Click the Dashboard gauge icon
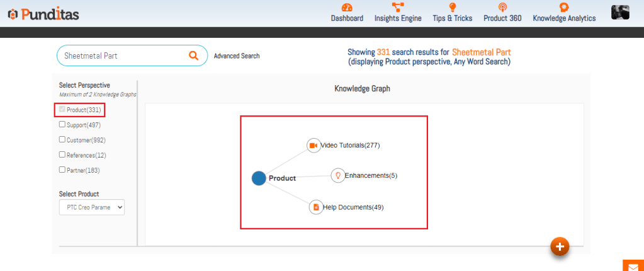The height and width of the screenshot is (271, 644). click(347, 8)
